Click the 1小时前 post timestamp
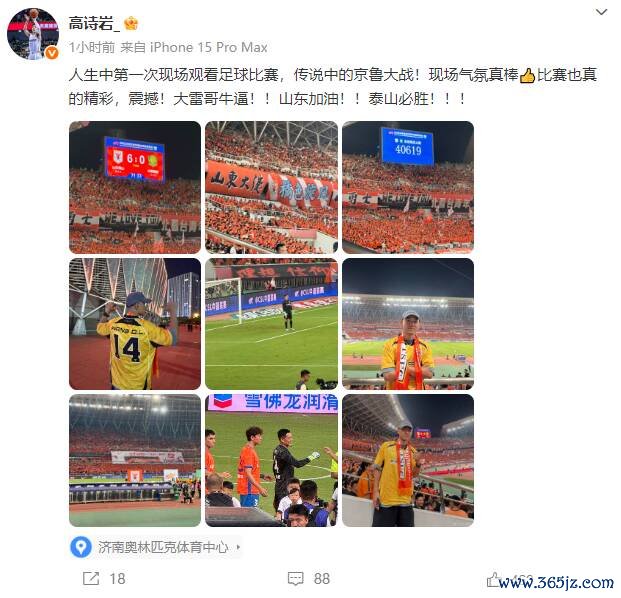This screenshot has width=621, height=598. [x=92, y=48]
